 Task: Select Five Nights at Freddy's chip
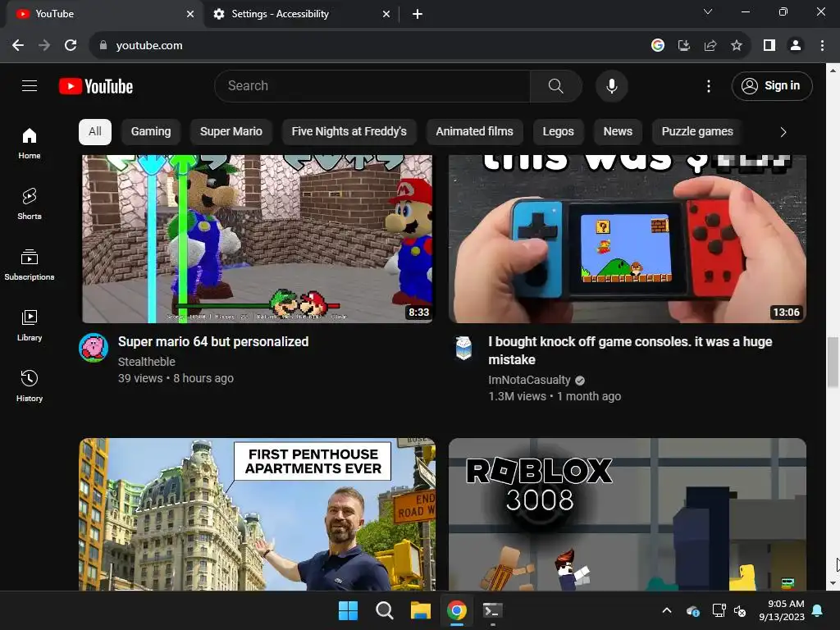pyautogui.click(x=349, y=132)
